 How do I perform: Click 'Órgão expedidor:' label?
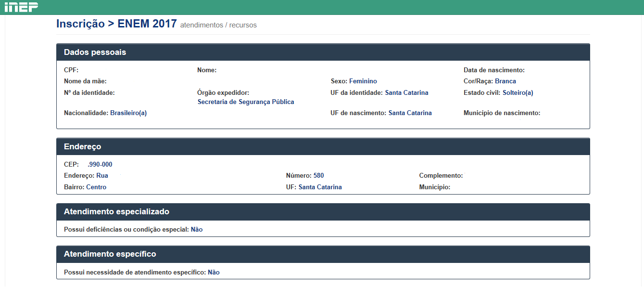point(223,92)
